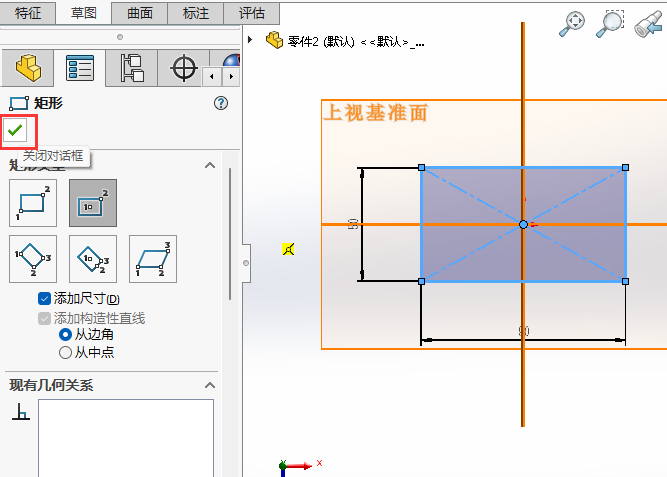Confirm rectangle with green checkmark
The height and width of the screenshot is (477, 667).
pyautogui.click(x=15, y=130)
